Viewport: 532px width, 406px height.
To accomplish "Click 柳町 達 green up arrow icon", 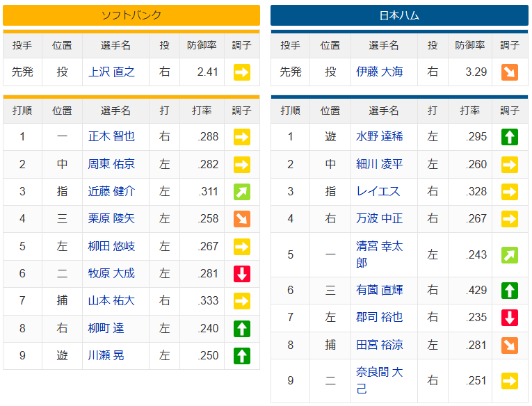I will (x=242, y=329).
